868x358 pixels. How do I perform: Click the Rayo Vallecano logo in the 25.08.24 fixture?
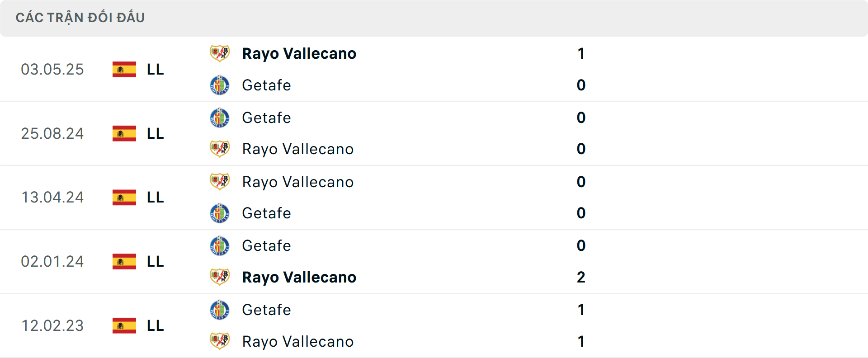(x=220, y=149)
